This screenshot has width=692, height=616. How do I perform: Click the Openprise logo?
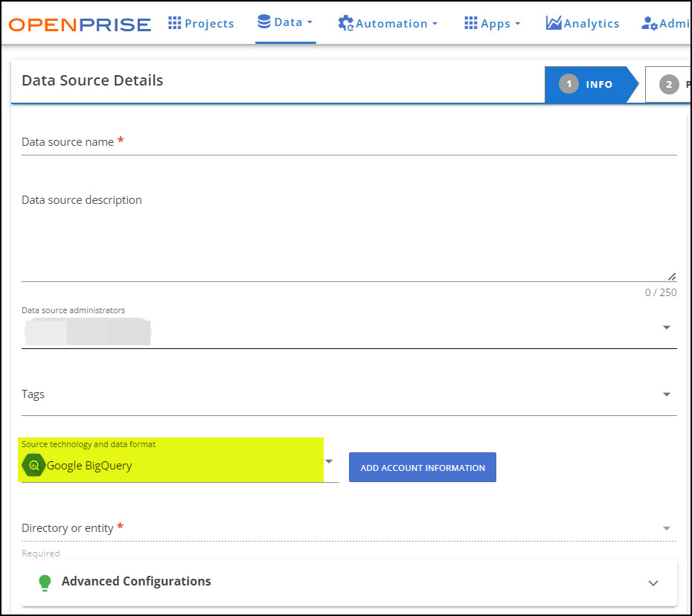pyautogui.click(x=80, y=24)
